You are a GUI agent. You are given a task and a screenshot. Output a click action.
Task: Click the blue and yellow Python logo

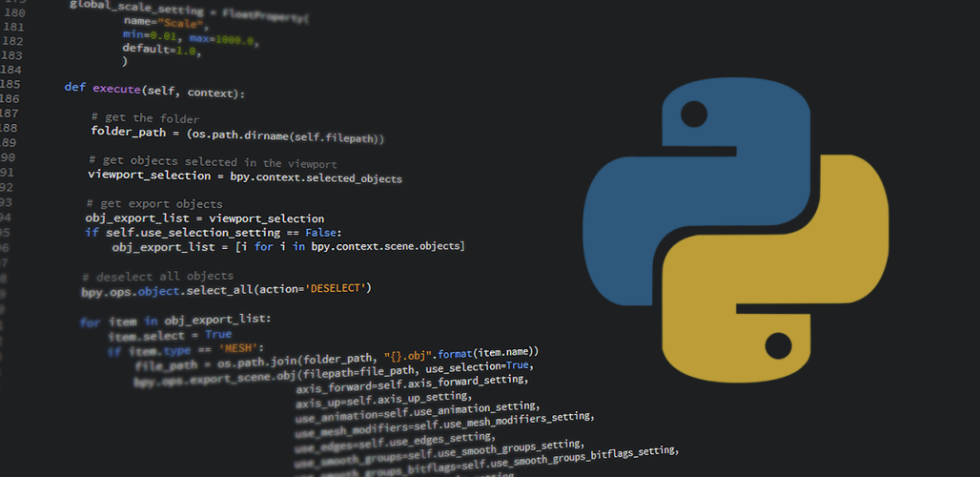[x=736, y=230]
